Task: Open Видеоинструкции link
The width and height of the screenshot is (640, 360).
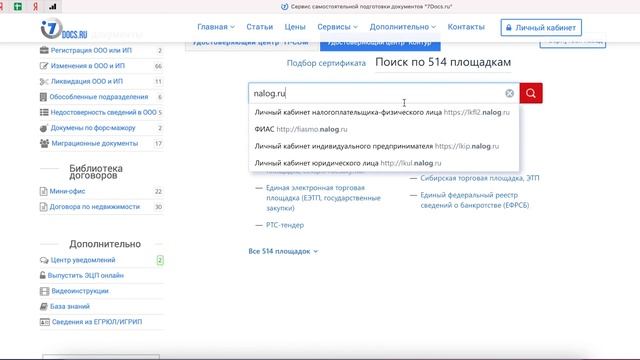Action: point(80,291)
